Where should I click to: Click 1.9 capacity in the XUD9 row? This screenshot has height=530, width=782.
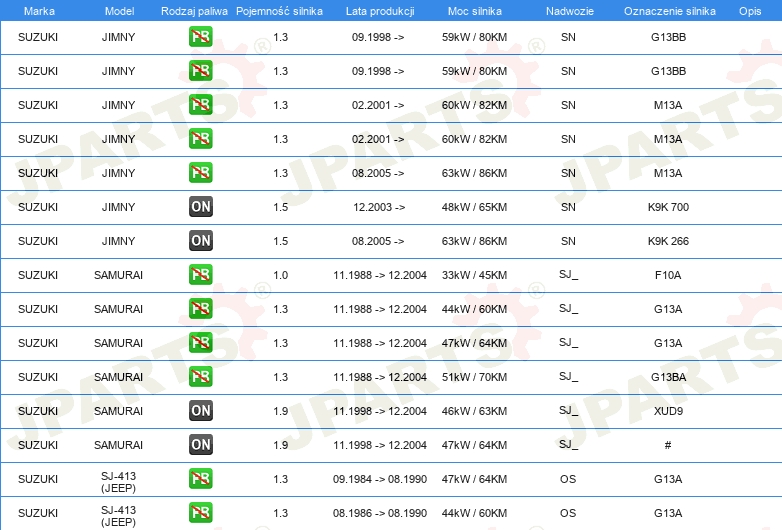(280, 411)
